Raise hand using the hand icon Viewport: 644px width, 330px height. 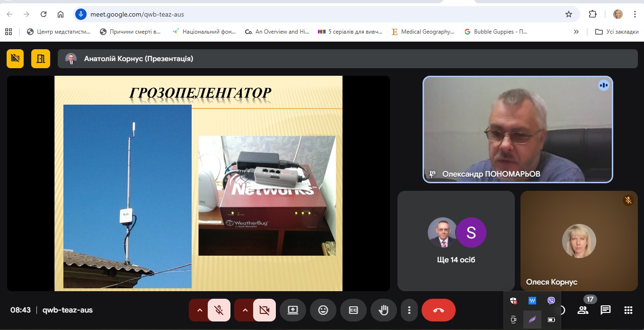(x=383, y=310)
